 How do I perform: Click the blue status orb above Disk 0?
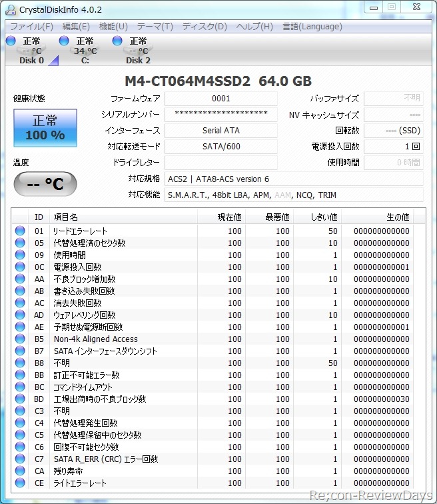(11, 41)
